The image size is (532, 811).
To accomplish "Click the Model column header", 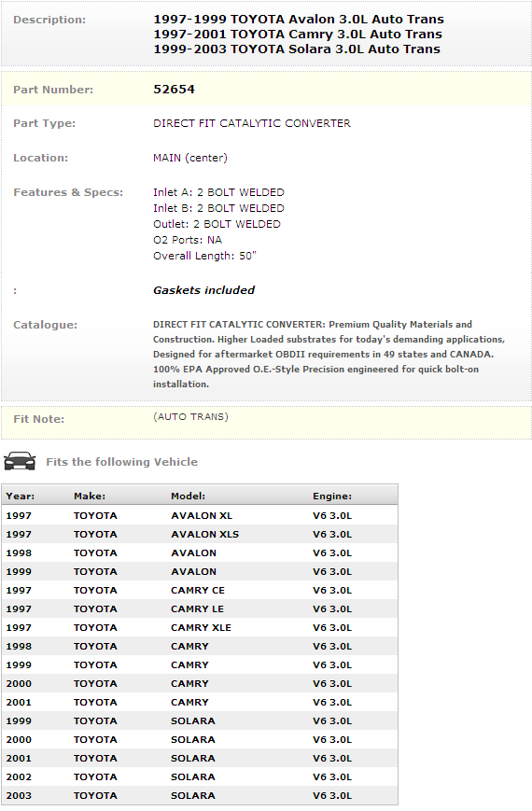I will (x=188, y=496).
